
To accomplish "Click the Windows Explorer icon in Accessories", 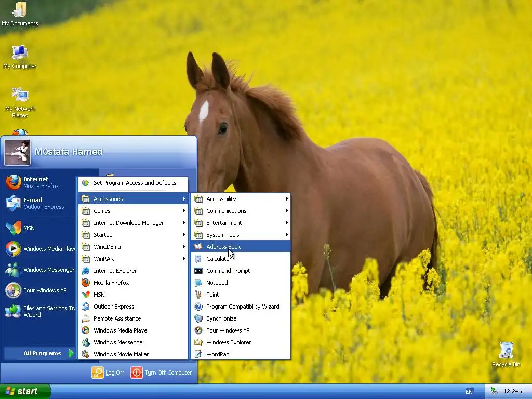I will (198, 342).
